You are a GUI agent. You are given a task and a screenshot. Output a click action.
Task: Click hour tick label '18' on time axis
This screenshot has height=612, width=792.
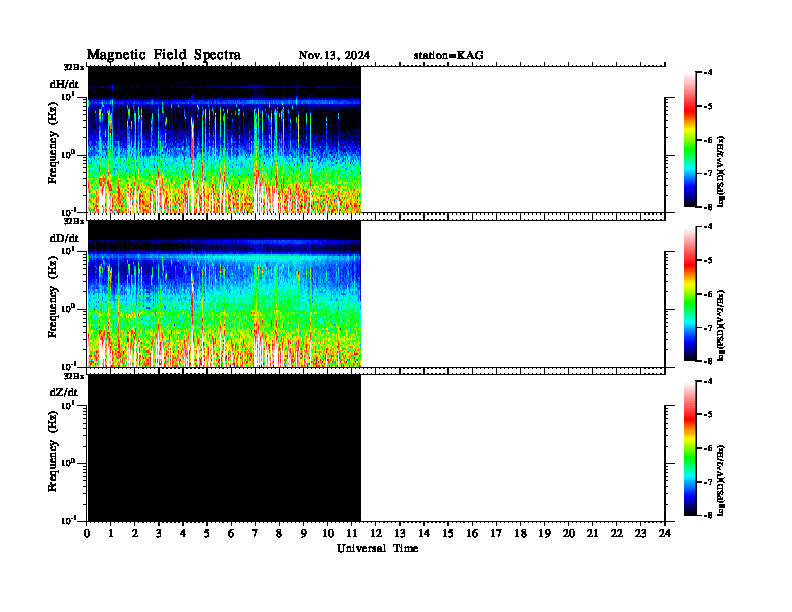coord(520,534)
